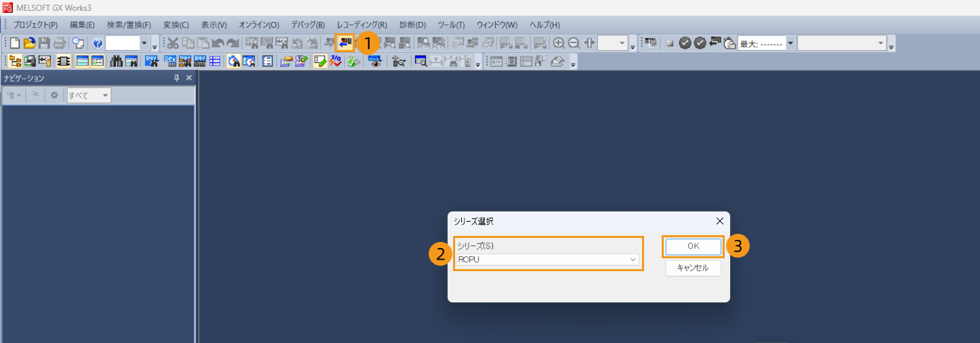Click the blue Help question mark icon

click(98, 43)
